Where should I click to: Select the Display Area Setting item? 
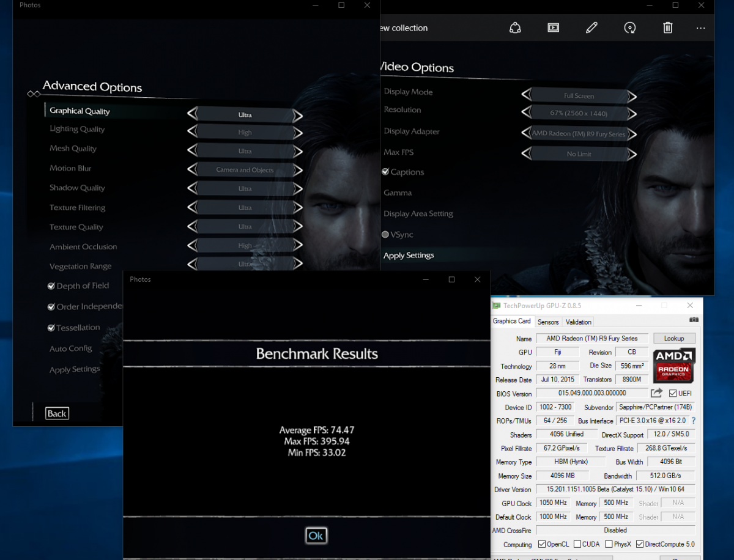click(x=418, y=213)
